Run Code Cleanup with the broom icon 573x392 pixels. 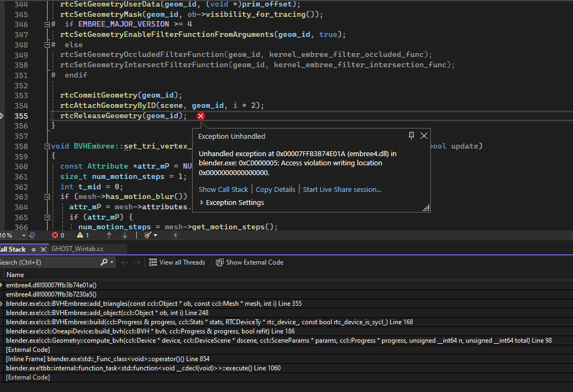[147, 235]
